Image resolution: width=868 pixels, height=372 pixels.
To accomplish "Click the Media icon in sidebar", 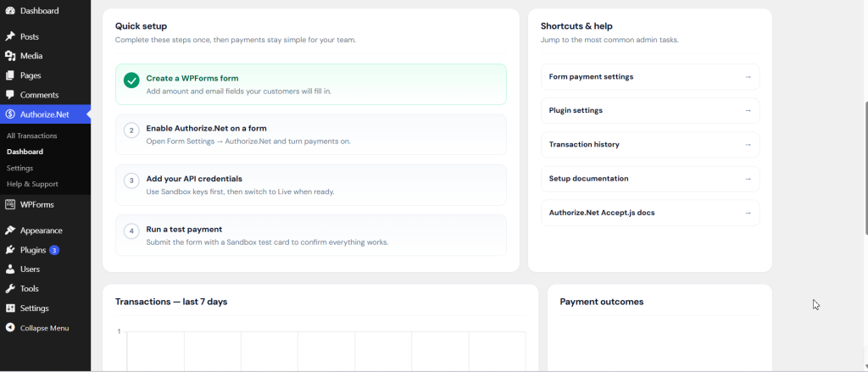I will coord(10,56).
